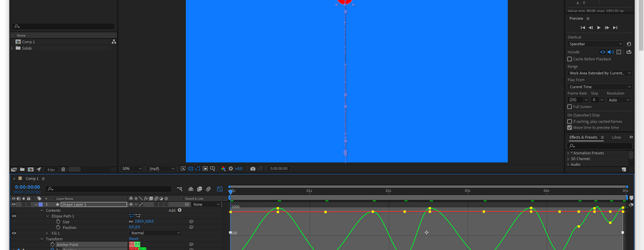Viewport: 644px width, 250px height.
Task: Click the composition mini-flowchart icon
Action: (180, 189)
